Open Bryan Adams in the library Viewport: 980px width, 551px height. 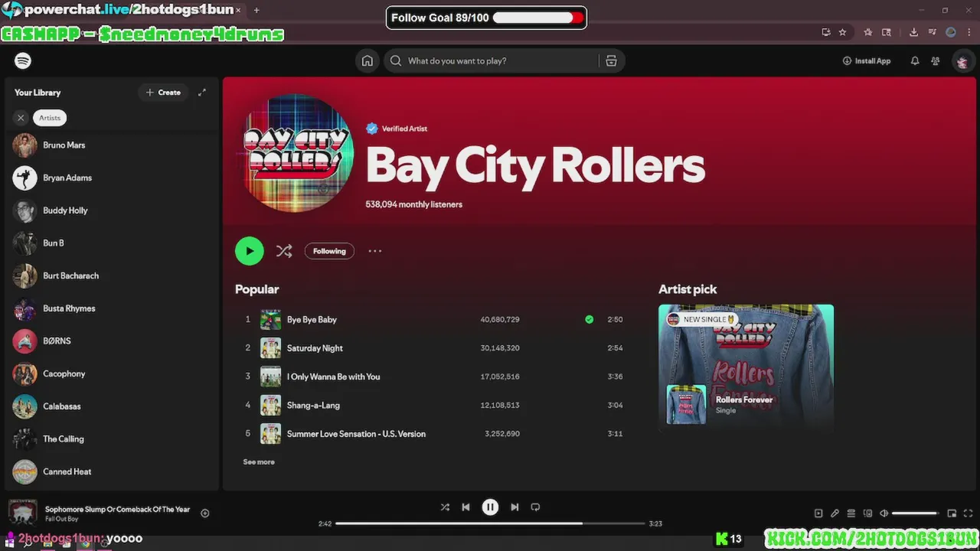point(111,178)
